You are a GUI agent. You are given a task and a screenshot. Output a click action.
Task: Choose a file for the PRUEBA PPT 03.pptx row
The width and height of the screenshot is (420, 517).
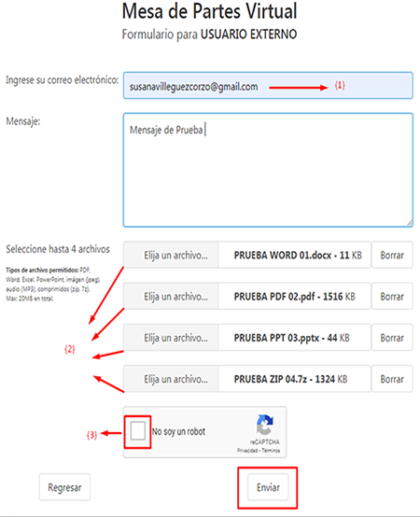coord(171,337)
